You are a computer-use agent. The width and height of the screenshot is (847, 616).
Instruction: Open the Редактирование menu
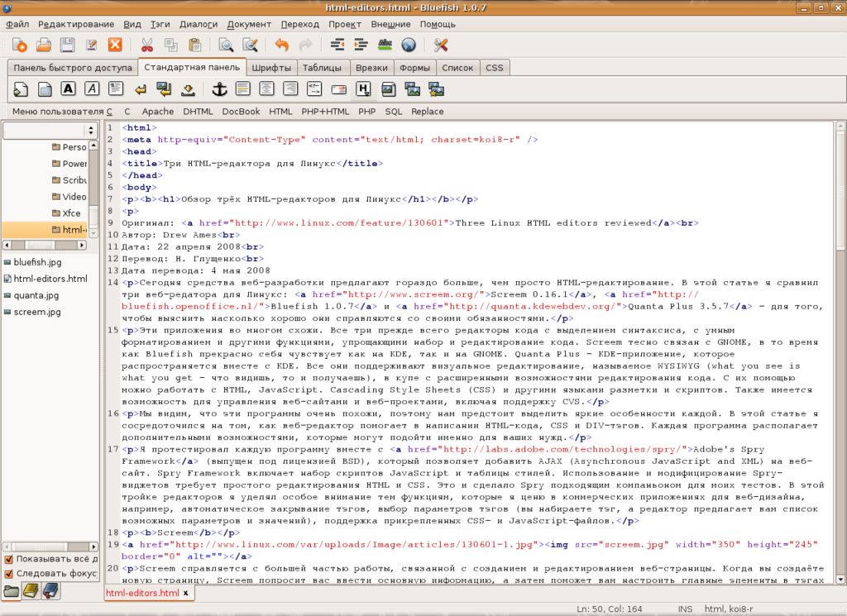(x=76, y=24)
